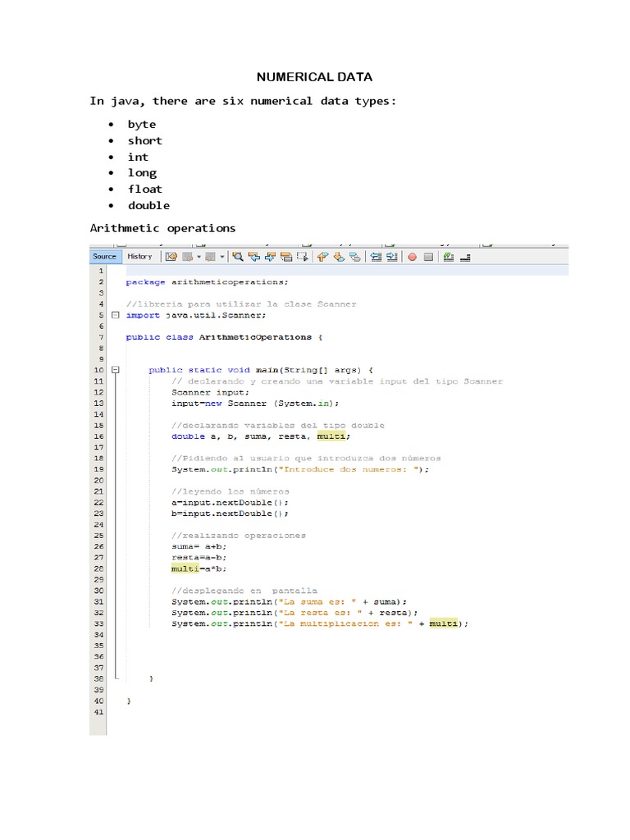Screen dimensions: 630x840
Task: Toggle Rectangular Selection icon
Action: [x=303, y=257]
